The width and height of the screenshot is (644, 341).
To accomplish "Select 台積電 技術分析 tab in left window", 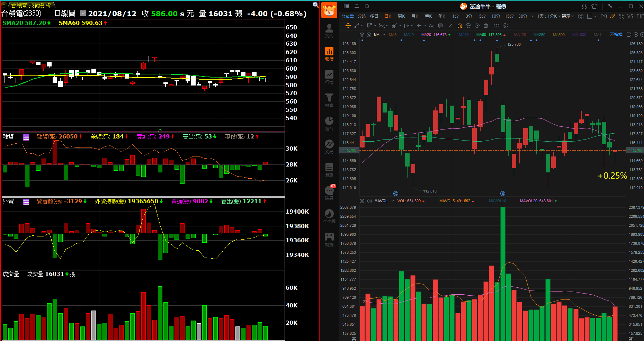I will tap(31, 5).
